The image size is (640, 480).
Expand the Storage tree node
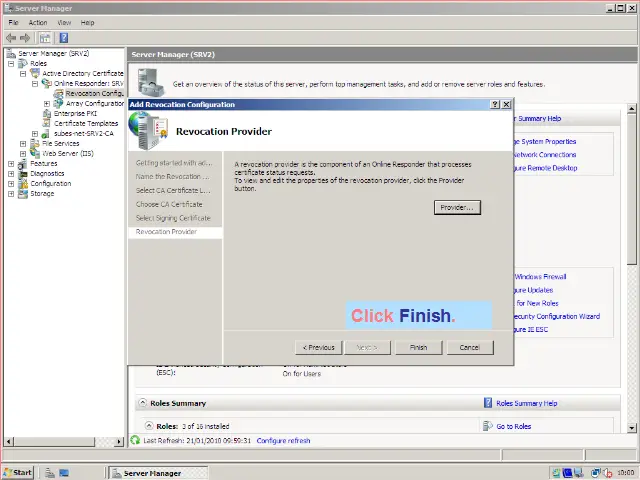click(x=11, y=194)
